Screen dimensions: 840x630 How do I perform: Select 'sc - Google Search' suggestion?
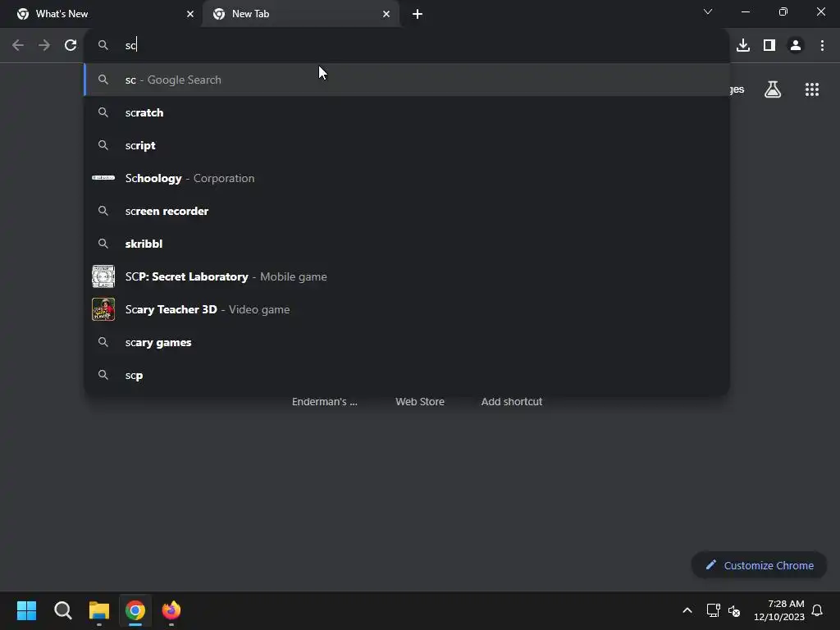407,80
